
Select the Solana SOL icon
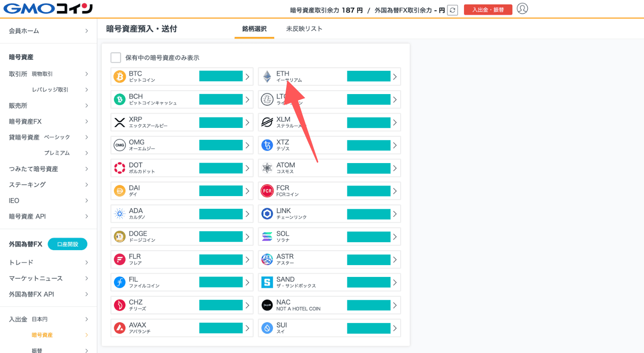click(x=267, y=237)
